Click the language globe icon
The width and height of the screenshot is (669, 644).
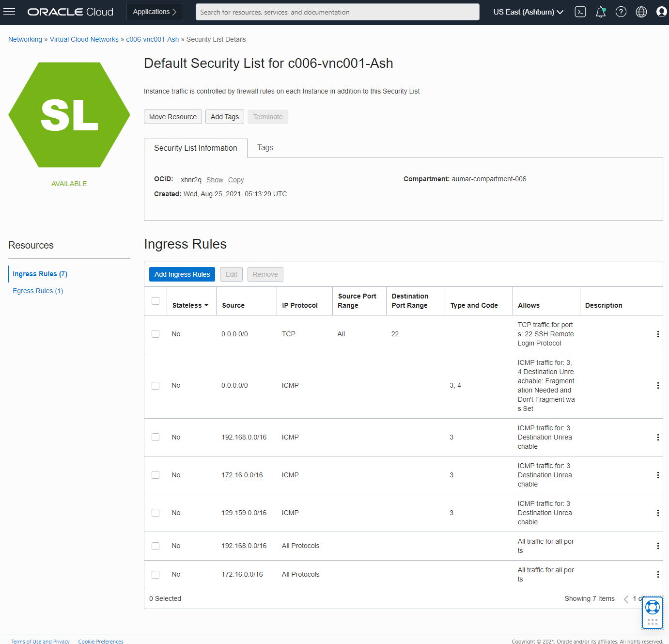click(641, 12)
